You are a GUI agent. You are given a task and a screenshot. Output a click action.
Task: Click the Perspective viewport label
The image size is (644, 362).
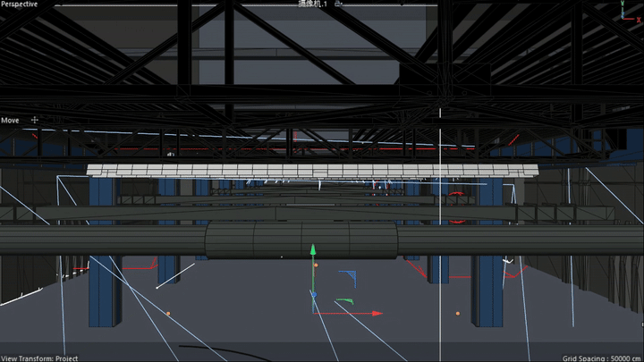tap(20, 4)
